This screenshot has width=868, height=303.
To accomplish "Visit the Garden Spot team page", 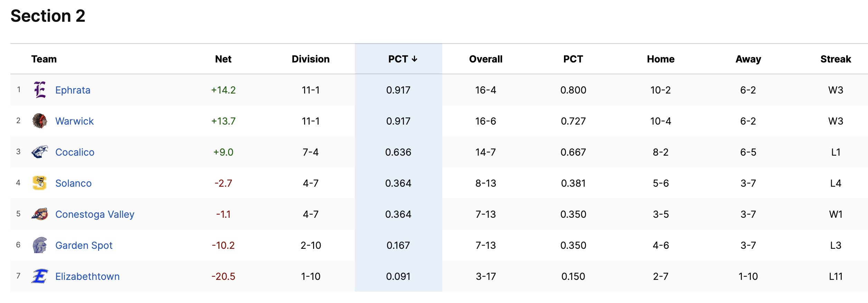I will coord(84,245).
